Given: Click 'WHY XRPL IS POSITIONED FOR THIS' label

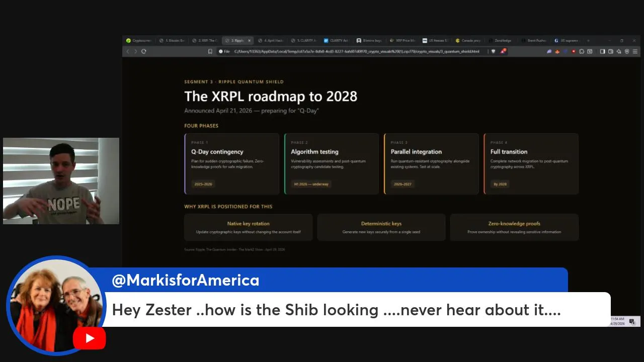Looking at the screenshot, I should (x=228, y=206).
